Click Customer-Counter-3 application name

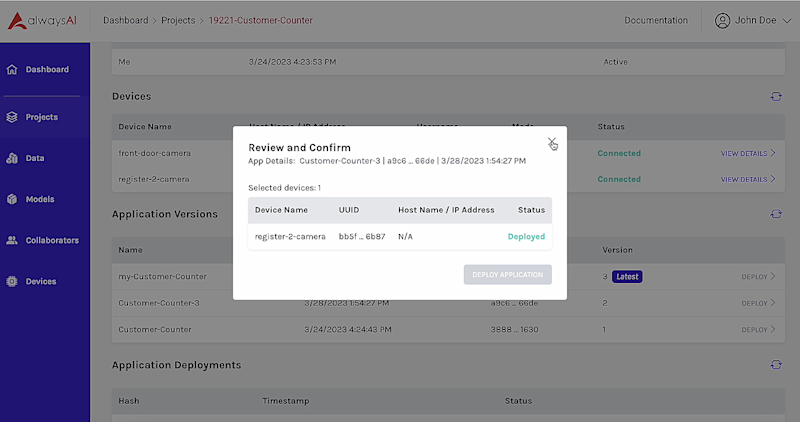[159, 303]
